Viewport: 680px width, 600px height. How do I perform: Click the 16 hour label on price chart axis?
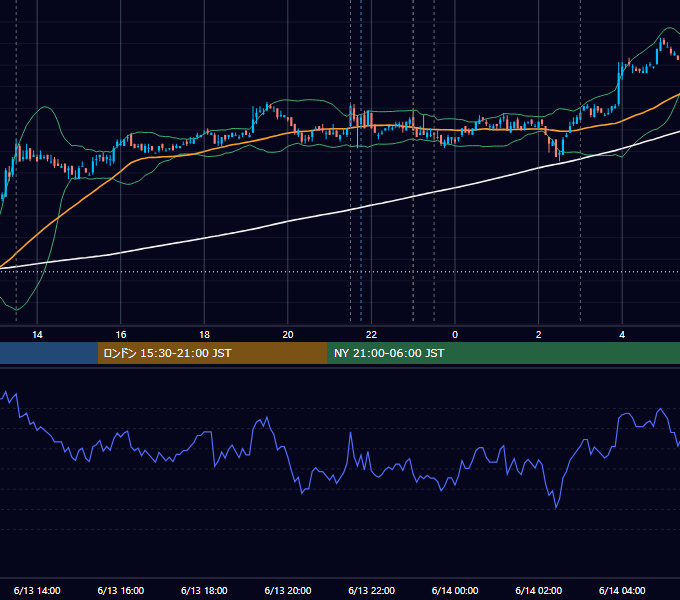tap(121, 335)
